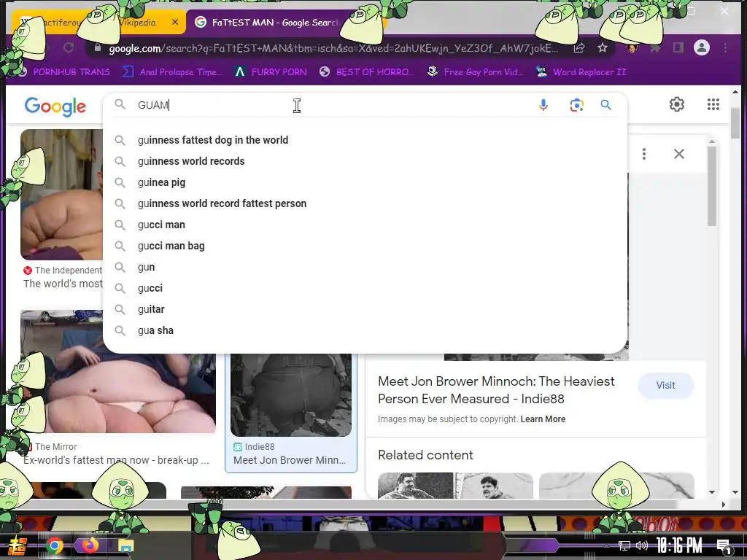The width and height of the screenshot is (747, 560).
Task: Launch Firefox from the taskbar
Action: click(90, 545)
